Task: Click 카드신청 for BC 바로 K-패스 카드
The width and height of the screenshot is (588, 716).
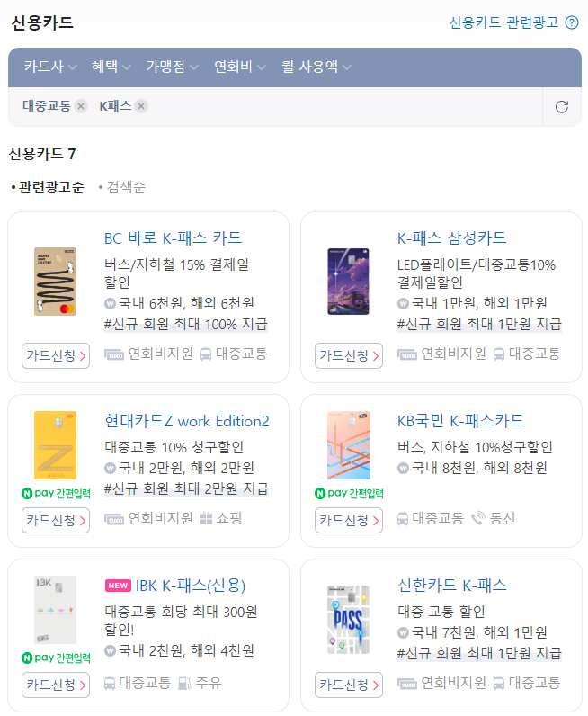Action: click(56, 355)
